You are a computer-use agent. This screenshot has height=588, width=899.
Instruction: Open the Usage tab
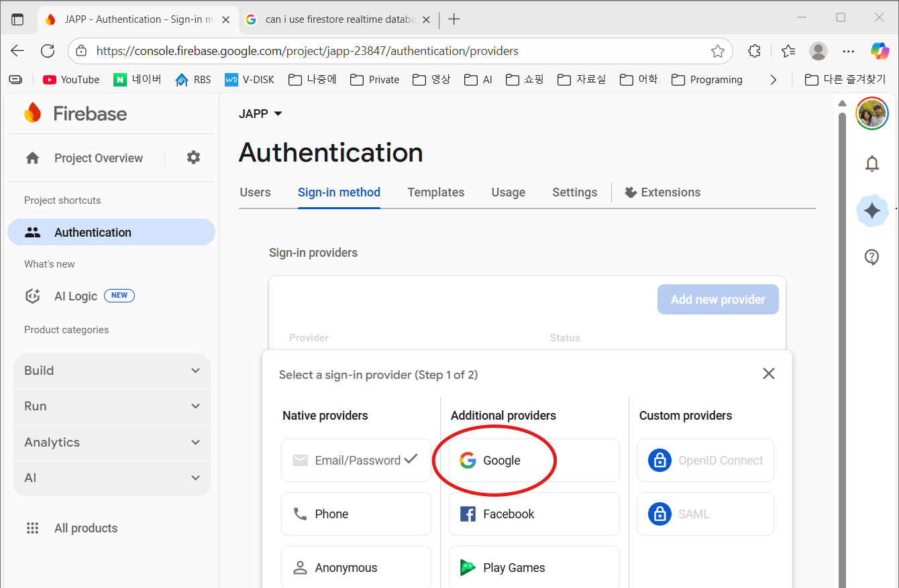pos(509,192)
